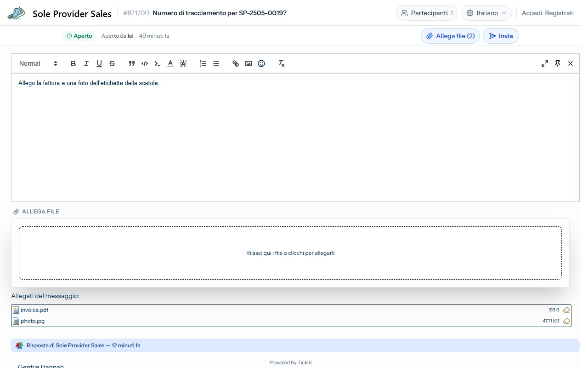Click the 'Allegati del messaggio:' label
This screenshot has height=368, width=588.
45,296
